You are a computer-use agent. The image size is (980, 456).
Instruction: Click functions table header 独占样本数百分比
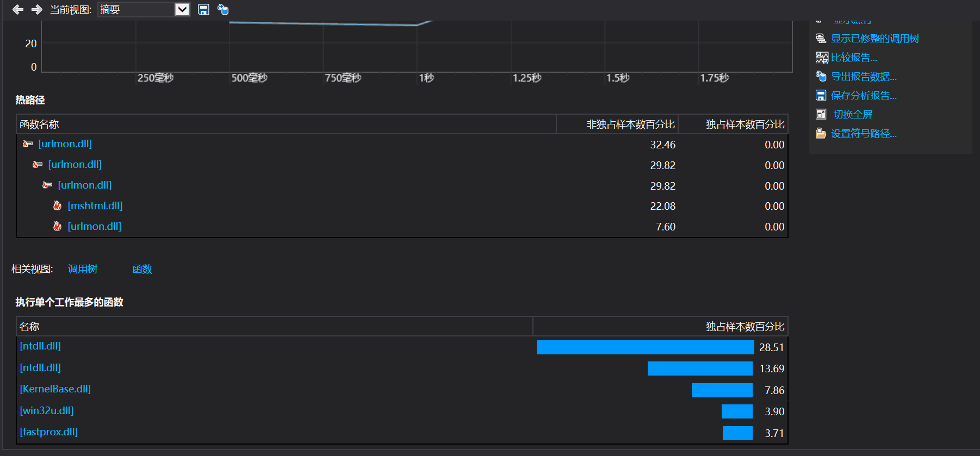[x=660, y=327]
